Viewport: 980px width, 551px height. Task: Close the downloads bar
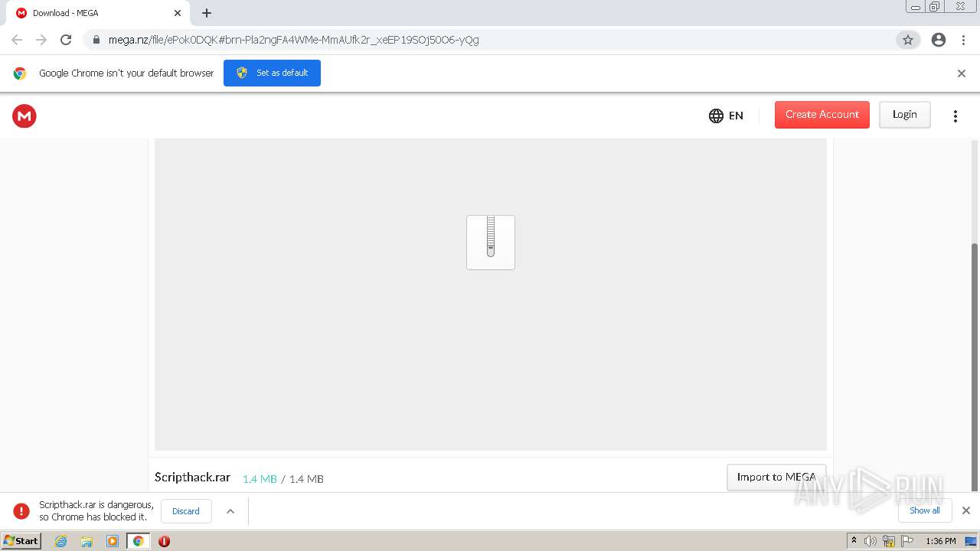tap(966, 510)
